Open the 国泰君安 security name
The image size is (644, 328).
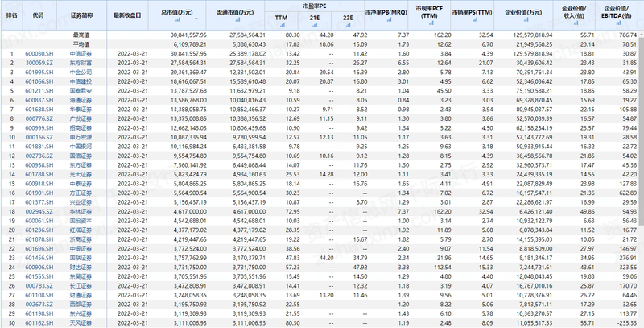click(81, 91)
